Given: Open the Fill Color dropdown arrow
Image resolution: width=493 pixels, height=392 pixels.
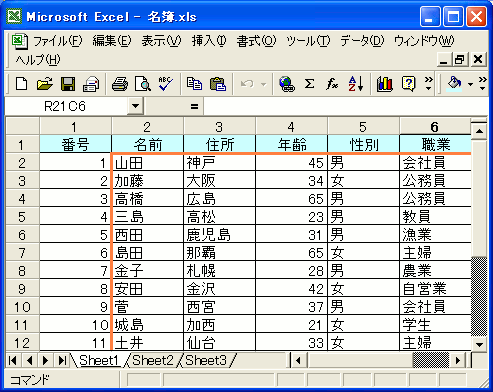Looking at the screenshot, I should 470,84.
